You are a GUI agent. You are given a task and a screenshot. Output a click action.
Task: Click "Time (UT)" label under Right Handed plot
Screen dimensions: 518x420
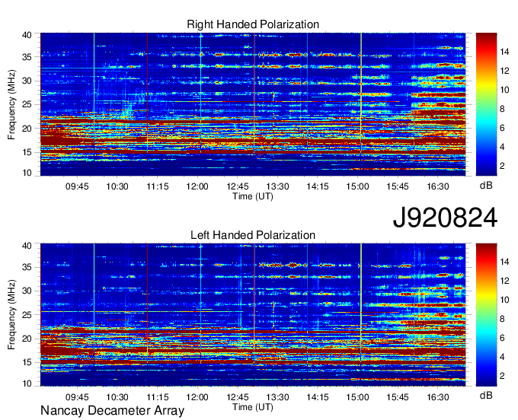(253, 196)
